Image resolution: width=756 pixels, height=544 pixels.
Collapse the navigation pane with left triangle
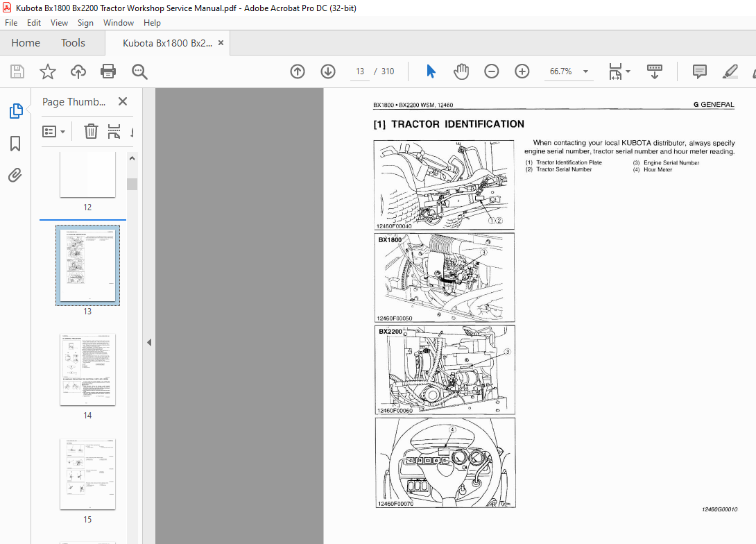[x=149, y=342]
